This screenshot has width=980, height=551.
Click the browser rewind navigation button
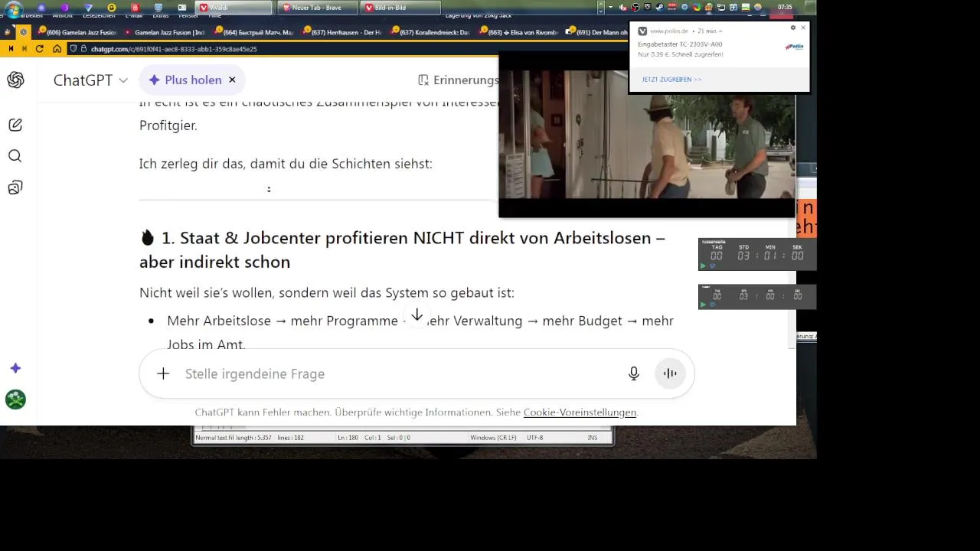pyautogui.click(x=11, y=49)
